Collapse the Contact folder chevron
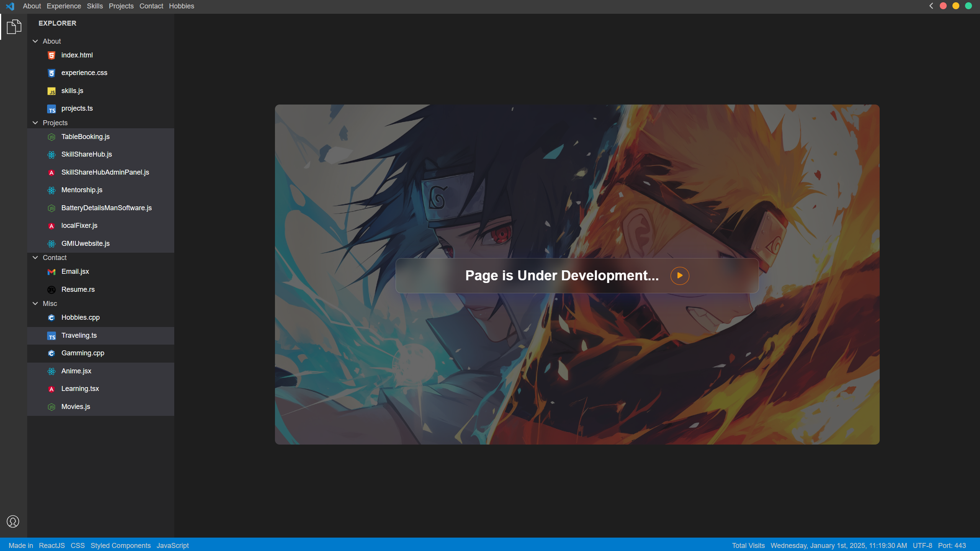The width and height of the screenshot is (980, 551). 35,257
